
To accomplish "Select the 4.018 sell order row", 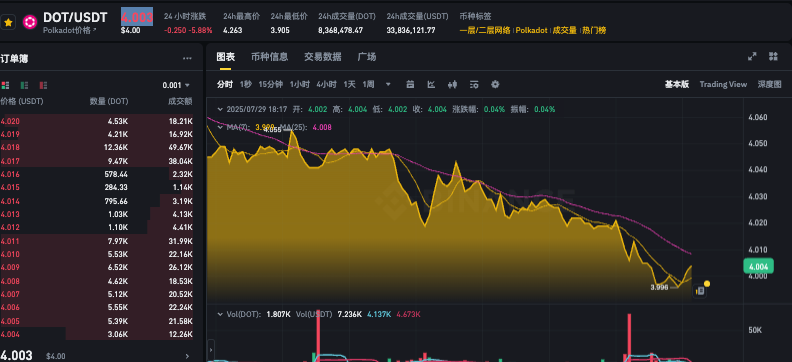I will click(x=96, y=147).
